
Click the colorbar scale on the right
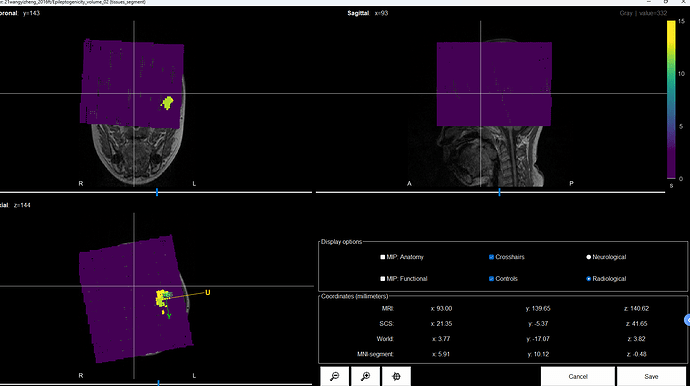671,99
